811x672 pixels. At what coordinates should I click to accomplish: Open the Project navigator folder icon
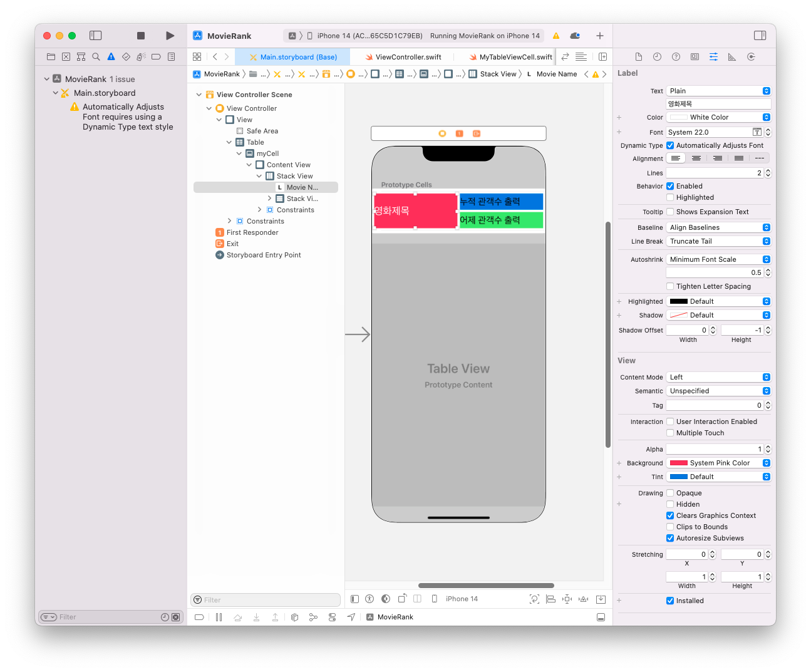point(51,56)
